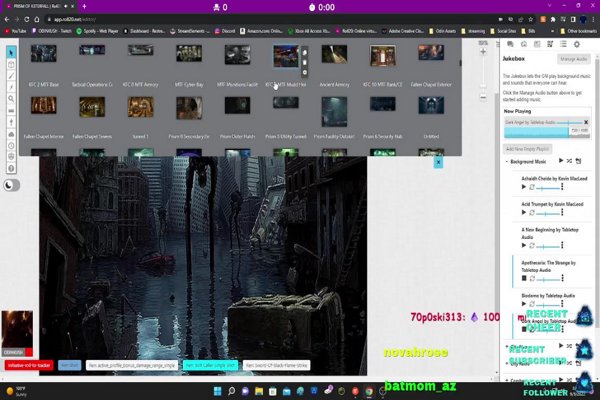
Task: Zoom in with the plus button
Action: [483, 52]
